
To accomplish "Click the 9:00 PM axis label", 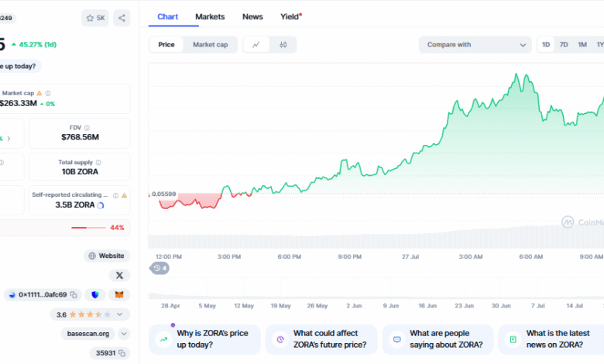I will click(x=350, y=257).
